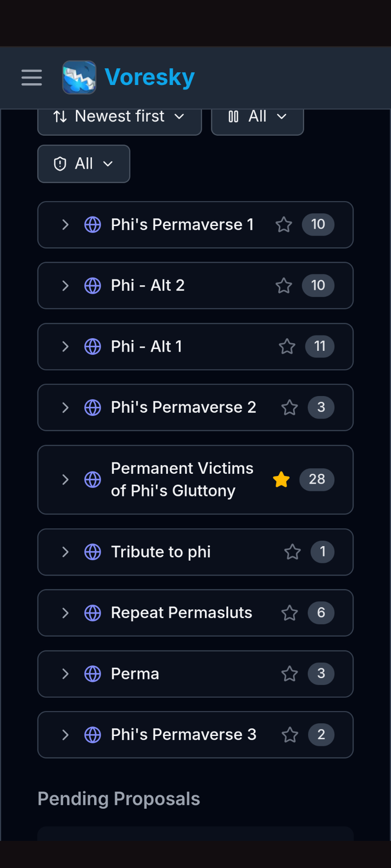Open the hamburger navigation menu
Viewport: 391px width, 868px height.
click(32, 78)
